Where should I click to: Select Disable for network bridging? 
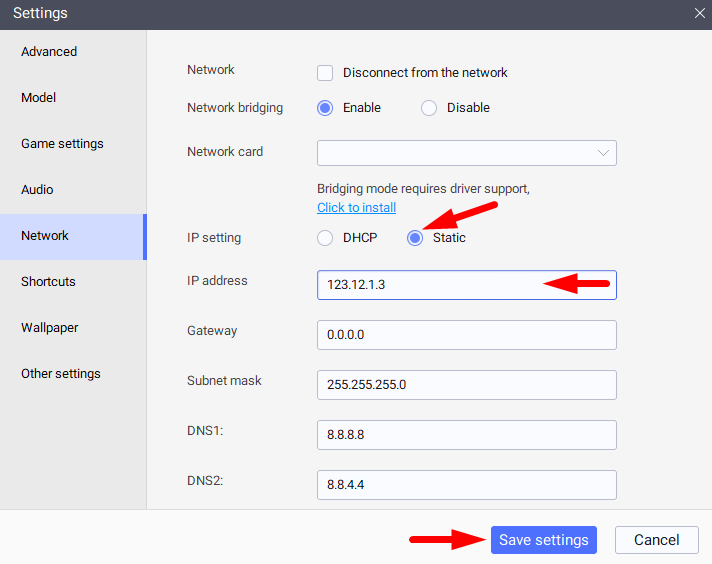[429, 108]
